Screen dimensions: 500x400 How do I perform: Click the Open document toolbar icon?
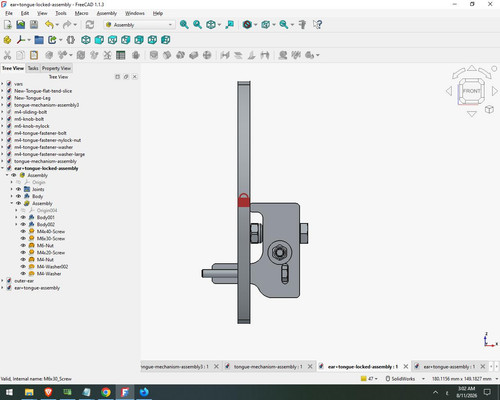[x=21, y=25]
